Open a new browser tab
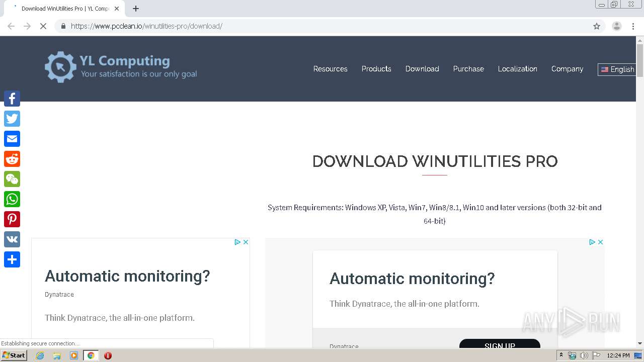Image resolution: width=644 pixels, height=362 pixels. click(136, 9)
